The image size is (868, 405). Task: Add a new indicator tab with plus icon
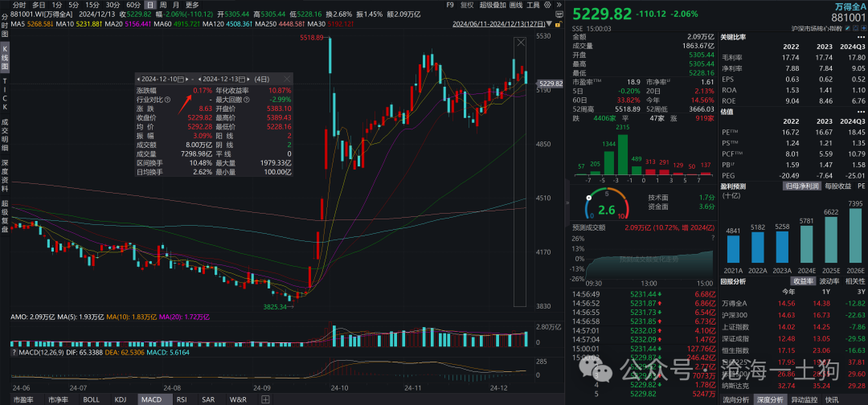266,399
